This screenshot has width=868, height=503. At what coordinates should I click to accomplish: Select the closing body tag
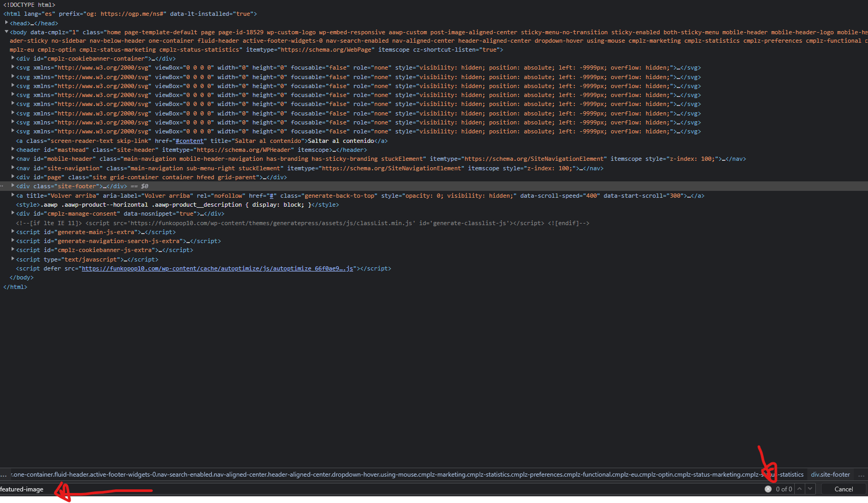(22, 277)
